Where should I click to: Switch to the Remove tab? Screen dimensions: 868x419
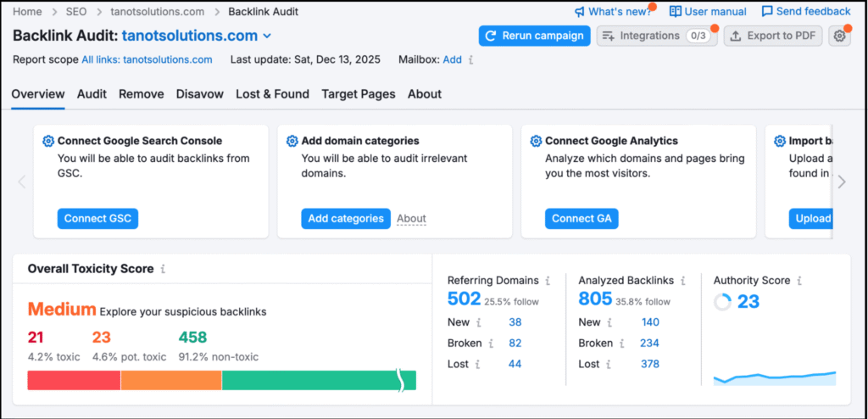[x=142, y=94]
